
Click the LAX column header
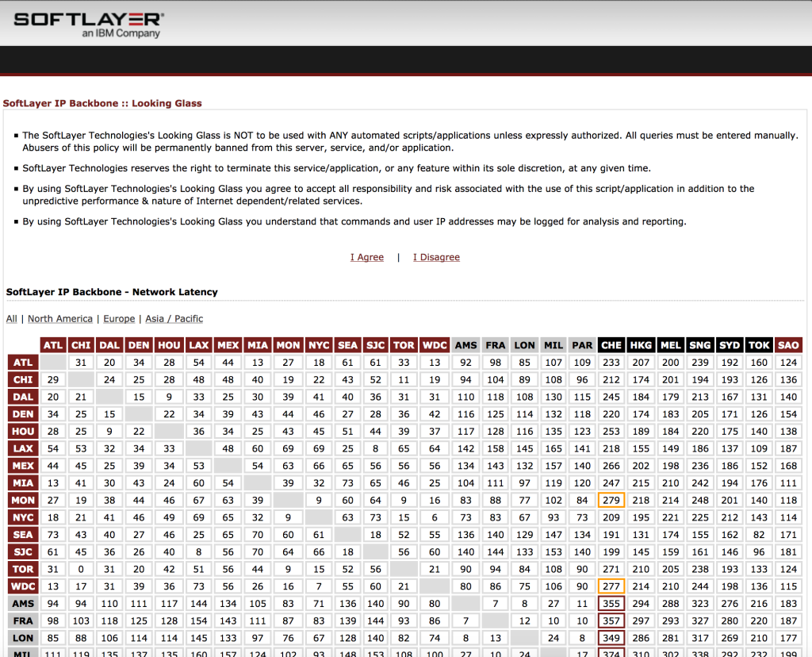click(199, 345)
